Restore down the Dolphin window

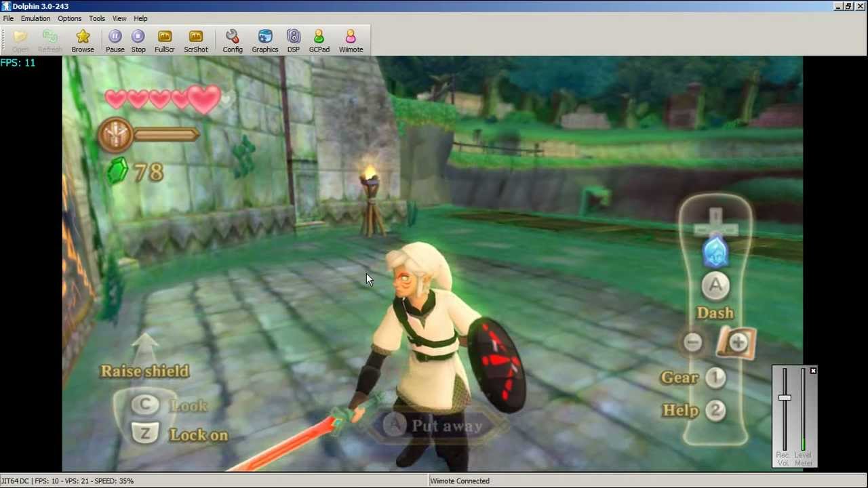pos(848,6)
